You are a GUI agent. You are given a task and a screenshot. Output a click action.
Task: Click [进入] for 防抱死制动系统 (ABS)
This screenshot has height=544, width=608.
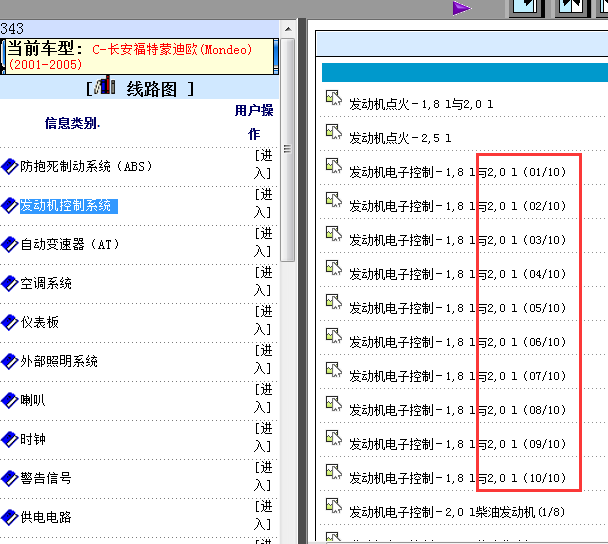pos(263,164)
